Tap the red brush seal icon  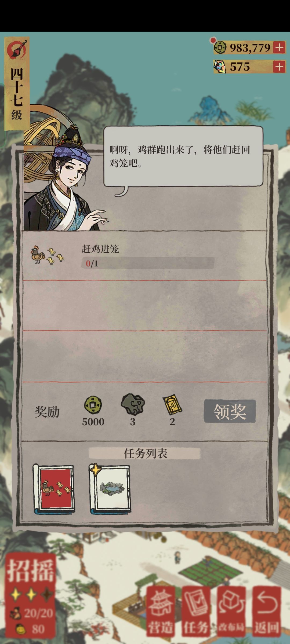click(17, 49)
